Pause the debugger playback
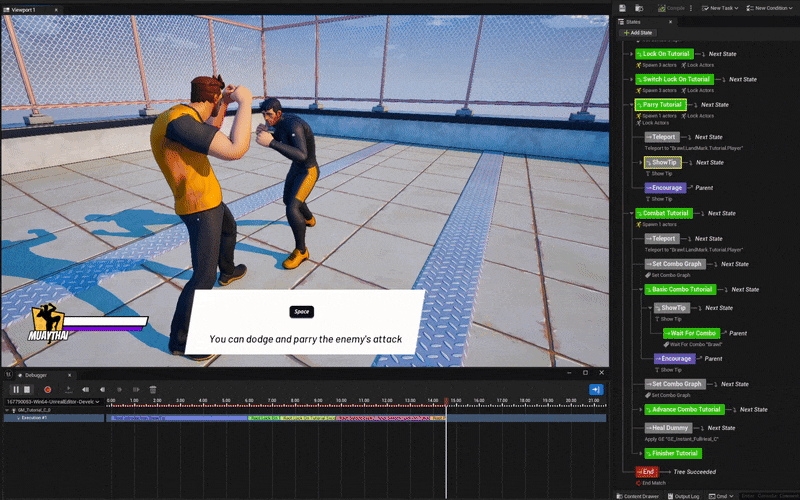The height and width of the screenshot is (500, 800). click(16, 389)
